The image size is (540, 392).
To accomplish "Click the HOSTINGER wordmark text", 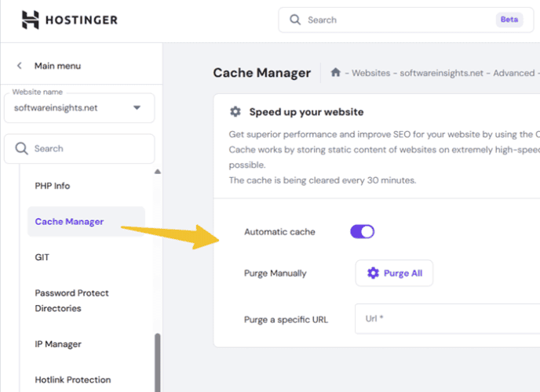I will point(82,20).
